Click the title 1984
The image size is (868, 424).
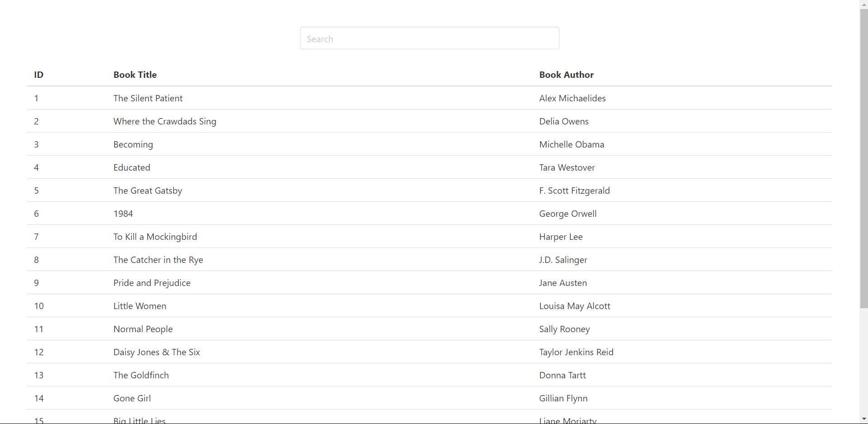[x=123, y=214]
